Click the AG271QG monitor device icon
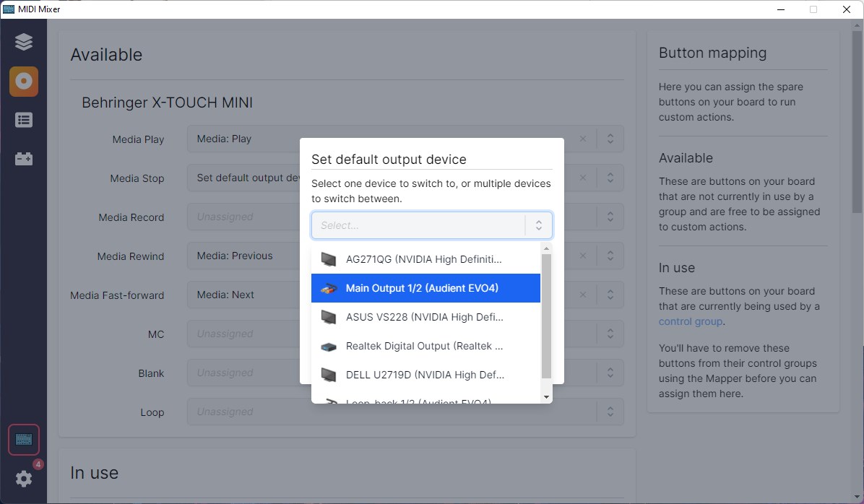 329,259
